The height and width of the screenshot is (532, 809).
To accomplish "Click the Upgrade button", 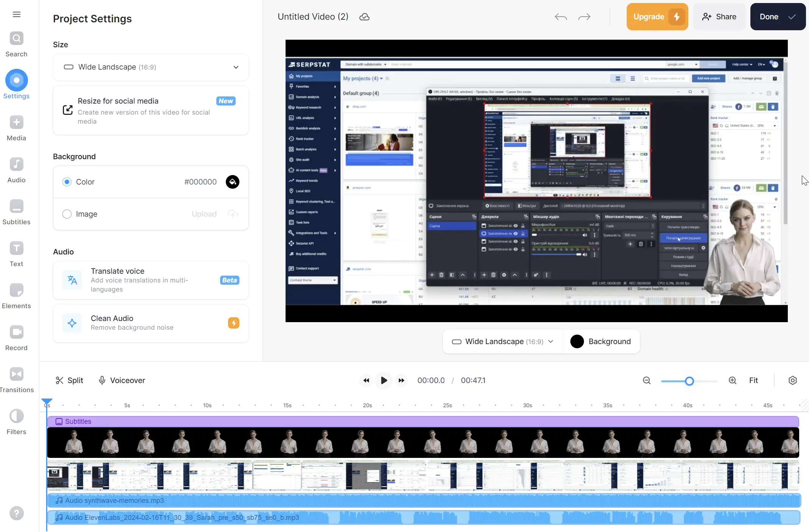I will (657, 17).
